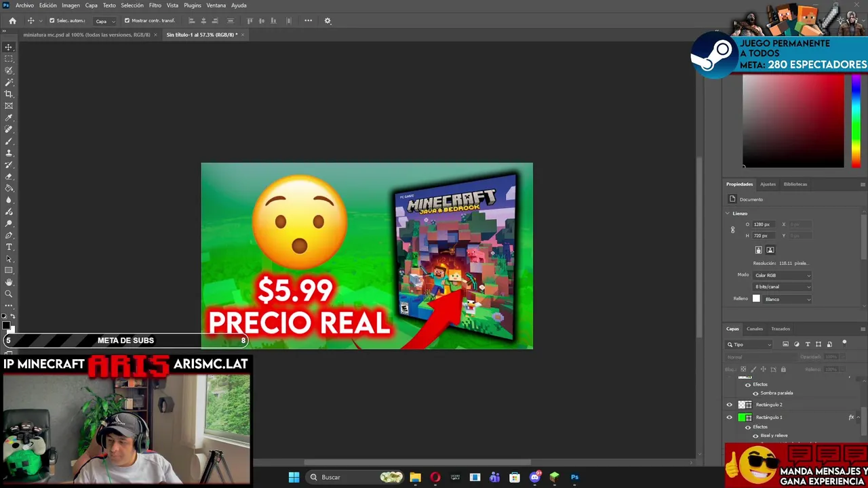Select the Clone Stamp tool
The image size is (868, 488).
tap(9, 152)
